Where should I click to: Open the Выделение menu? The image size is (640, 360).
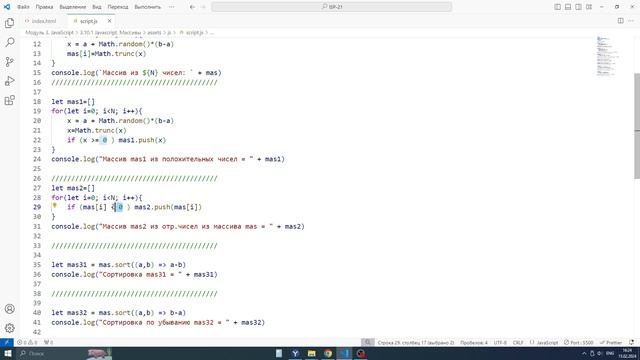[73, 7]
